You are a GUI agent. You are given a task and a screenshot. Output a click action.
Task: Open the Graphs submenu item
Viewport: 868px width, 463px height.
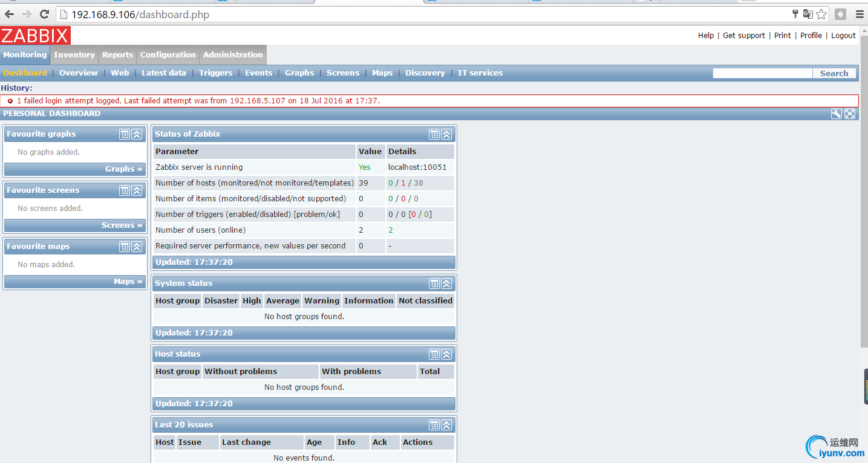299,73
